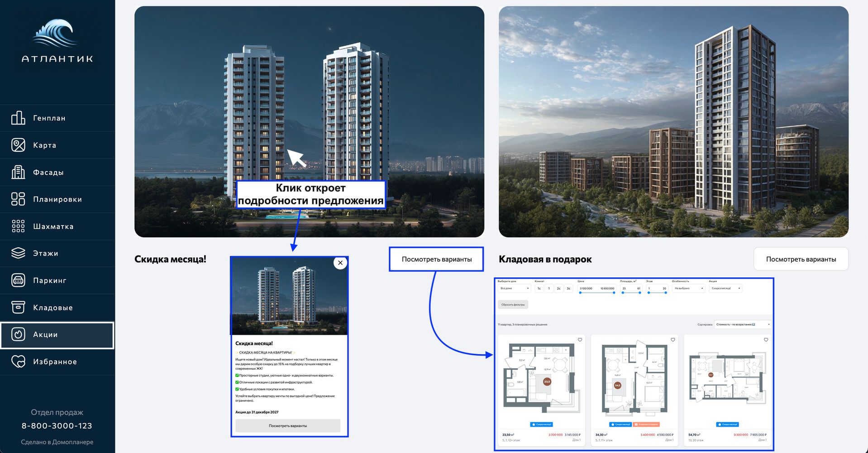Image resolution: width=868 pixels, height=453 pixels.
Task: Open Этажи via its layers icon
Action: tap(18, 253)
